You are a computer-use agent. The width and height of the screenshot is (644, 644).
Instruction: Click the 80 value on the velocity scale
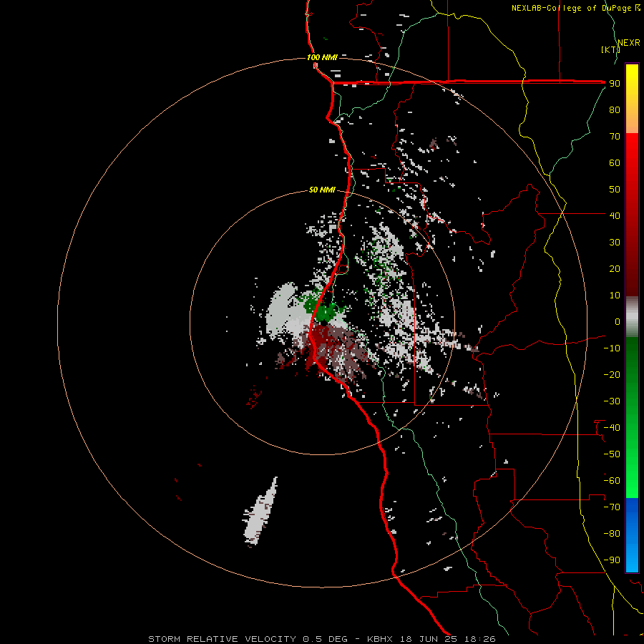[615, 109]
